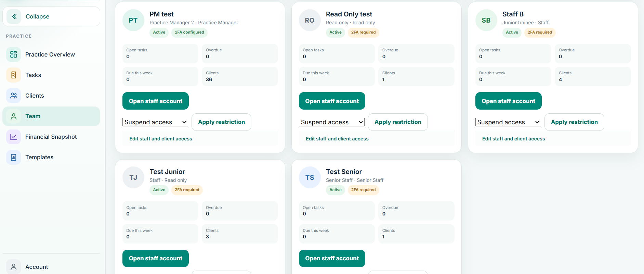The width and height of the screenshot is (644, 274).
Task: Click the Active badge on PM test
Action: pyautogui.click(x=159, y=32)
